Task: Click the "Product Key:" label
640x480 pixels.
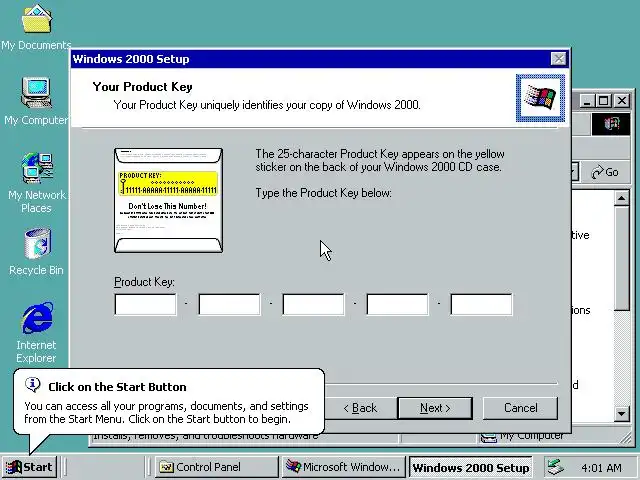Action: tap(144, 282)
